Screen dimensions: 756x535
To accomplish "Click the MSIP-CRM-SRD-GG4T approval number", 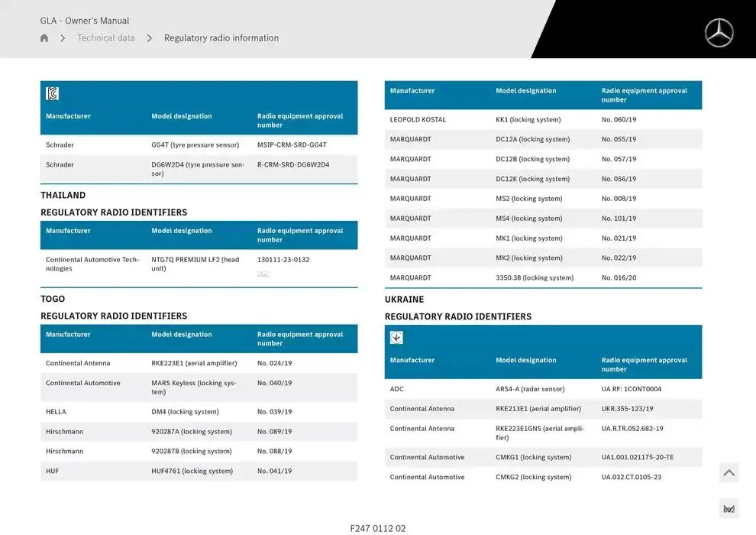I will [292, 145].
